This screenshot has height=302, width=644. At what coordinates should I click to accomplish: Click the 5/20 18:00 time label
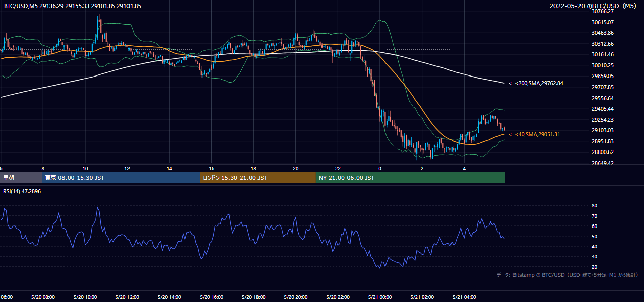click(x=253, y=297)
